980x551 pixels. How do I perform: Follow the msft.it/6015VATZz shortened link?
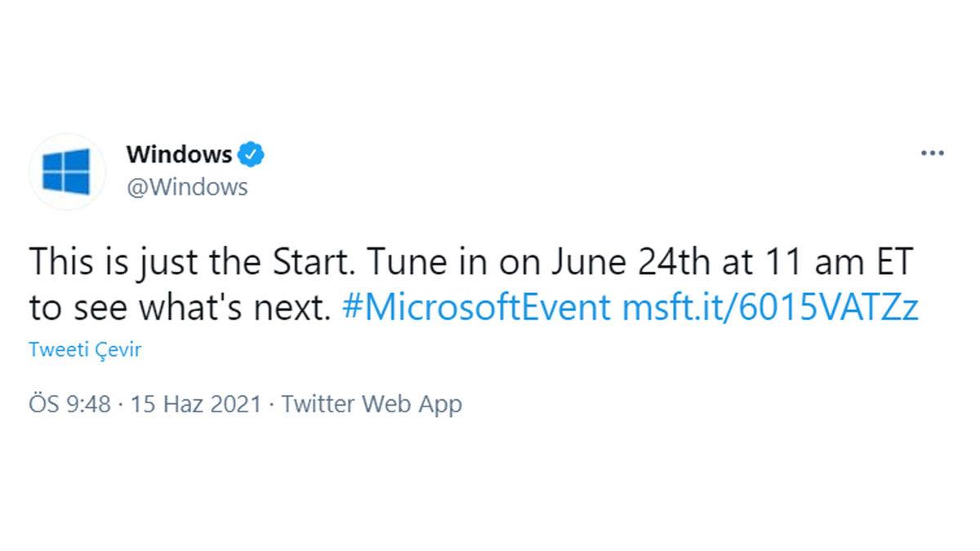[x=770, y=307]
